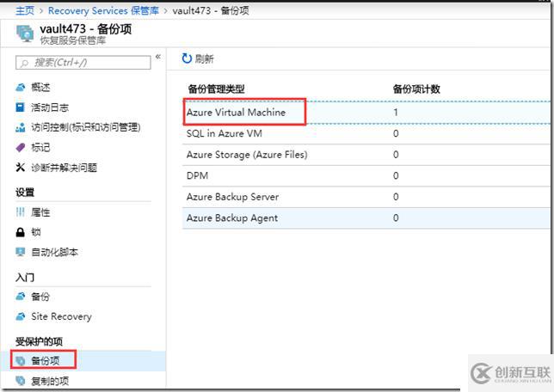
Task: Click the 备份 cloud icon under 入门
Action: (21, 297)
